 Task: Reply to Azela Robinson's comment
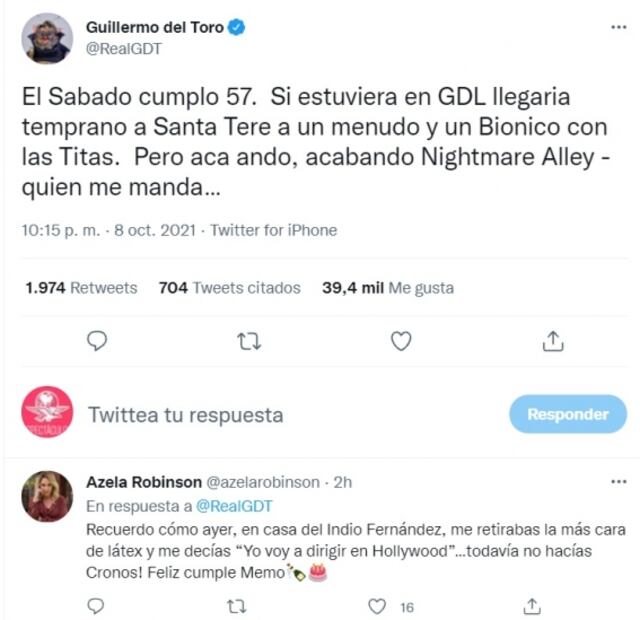click(x=97, y=605)
